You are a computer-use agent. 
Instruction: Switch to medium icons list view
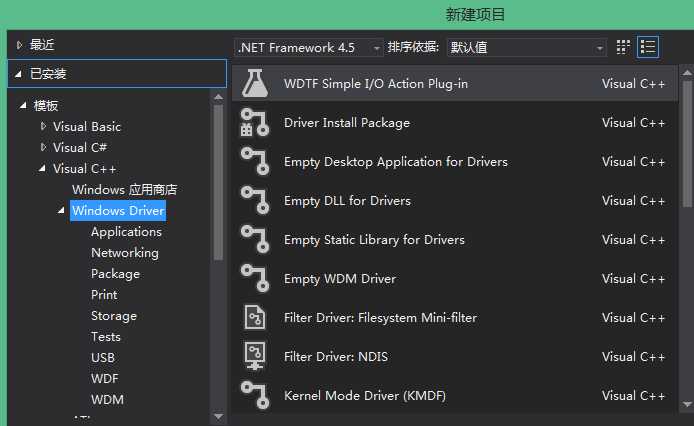pos(648,47)
